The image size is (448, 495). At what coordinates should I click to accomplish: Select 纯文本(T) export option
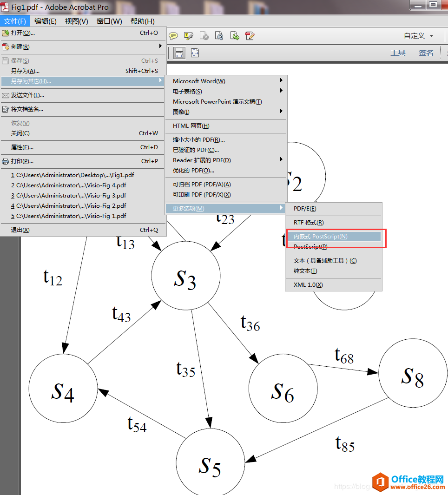334,271
